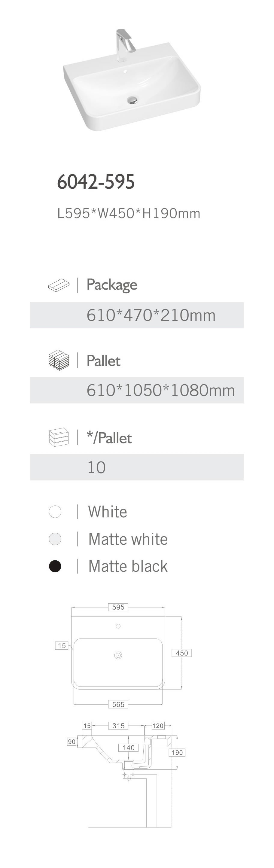
Task: Click the stacked pallet icon
Action: click(59, 360)
